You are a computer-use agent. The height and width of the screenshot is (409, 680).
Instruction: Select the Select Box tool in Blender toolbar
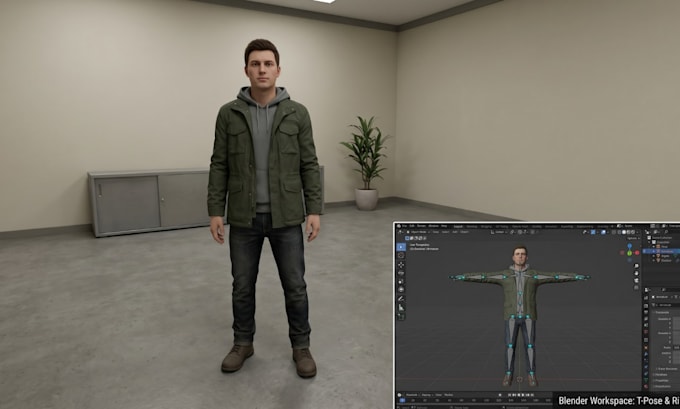(401, 247)
